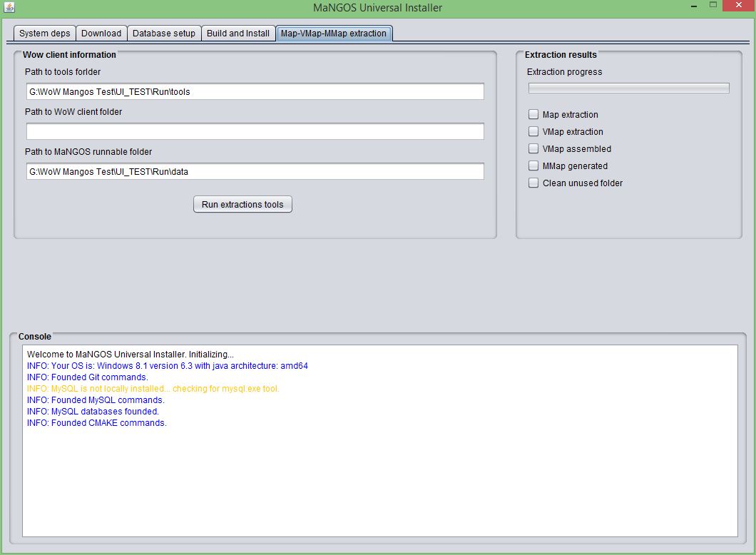Screen dimensions: 756x555
Task: Select the Map-VMap-MMap extraction tab
Action: click(334, 34)
